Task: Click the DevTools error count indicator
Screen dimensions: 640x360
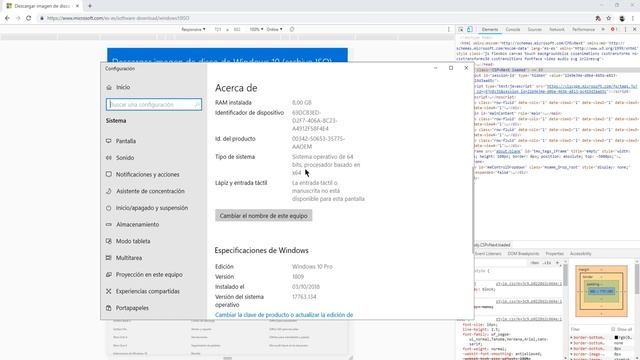Action: coord(613,29)
